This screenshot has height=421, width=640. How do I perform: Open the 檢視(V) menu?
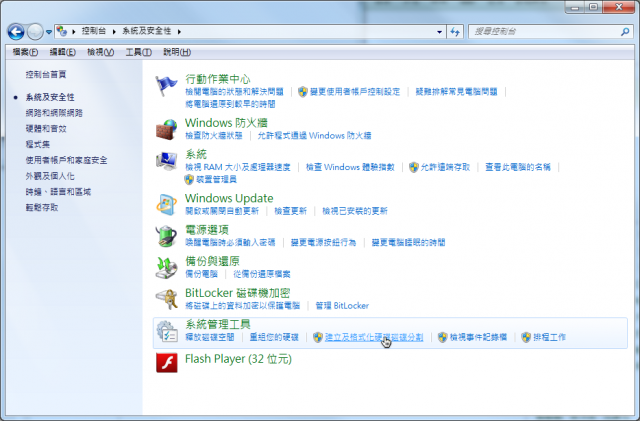(100, 52)
